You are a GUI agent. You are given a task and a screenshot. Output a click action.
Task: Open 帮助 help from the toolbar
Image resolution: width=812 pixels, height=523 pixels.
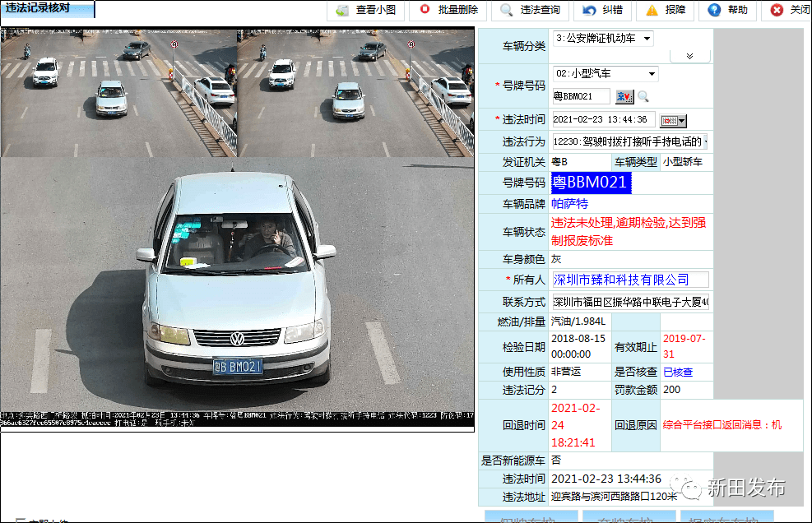[x=727, y=11]
